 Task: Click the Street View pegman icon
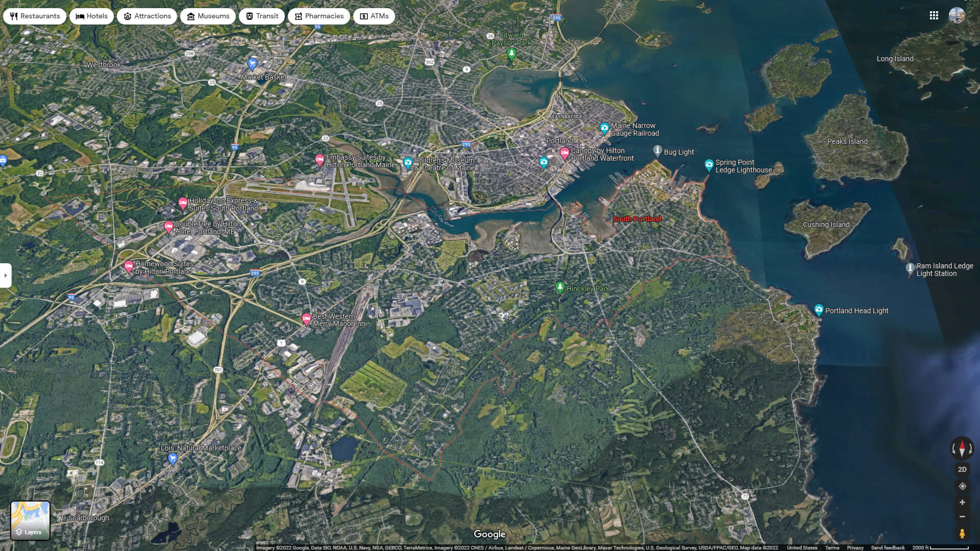click(x=962, y=534)
